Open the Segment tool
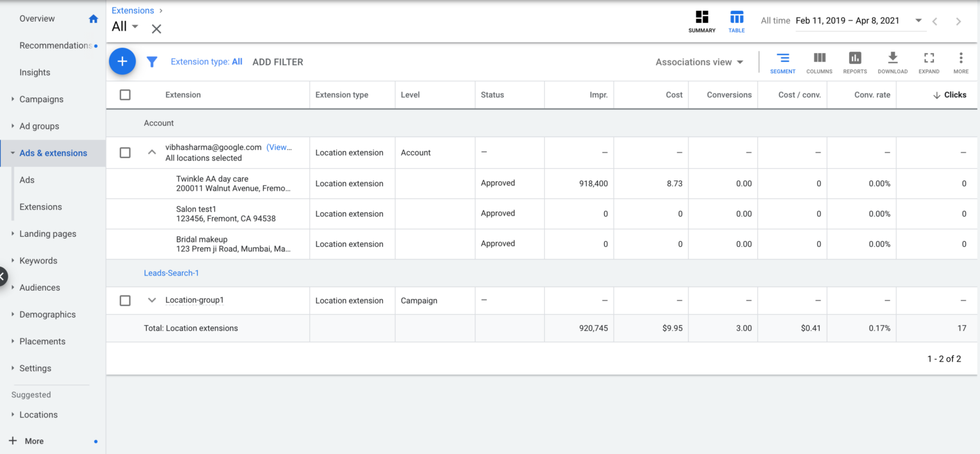Image resolution: width=980 pixels, height=454 pixels. (782, 62)
